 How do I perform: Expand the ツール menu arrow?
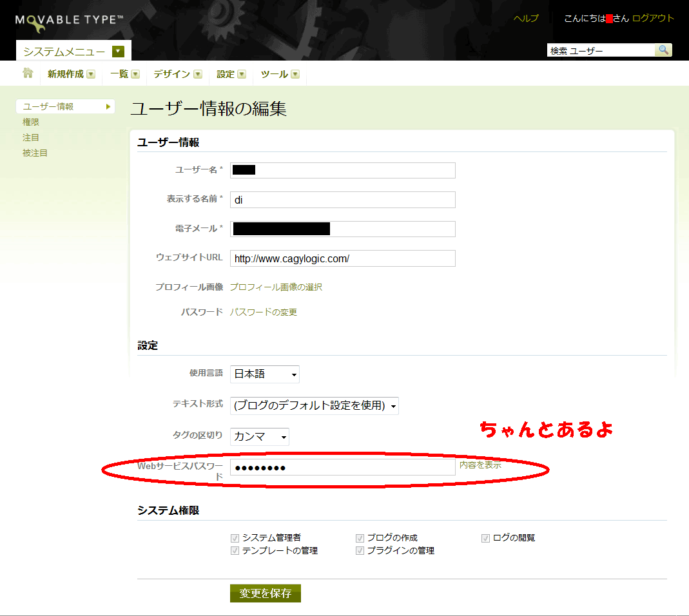295,74
